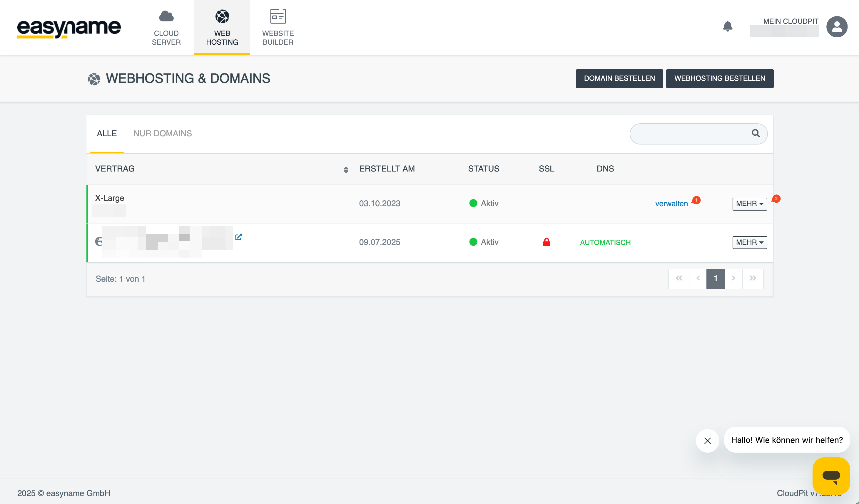Expand MEHR dropdown for the domain row
This screenshot has height=504, width=859.
[750, 243]
